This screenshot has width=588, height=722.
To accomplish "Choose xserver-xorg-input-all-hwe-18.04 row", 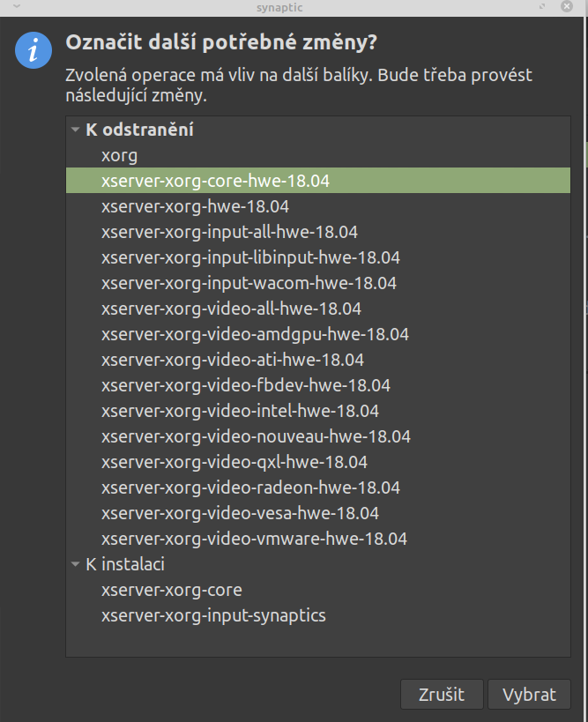I will pyautogui.click(x=229, y=232).
